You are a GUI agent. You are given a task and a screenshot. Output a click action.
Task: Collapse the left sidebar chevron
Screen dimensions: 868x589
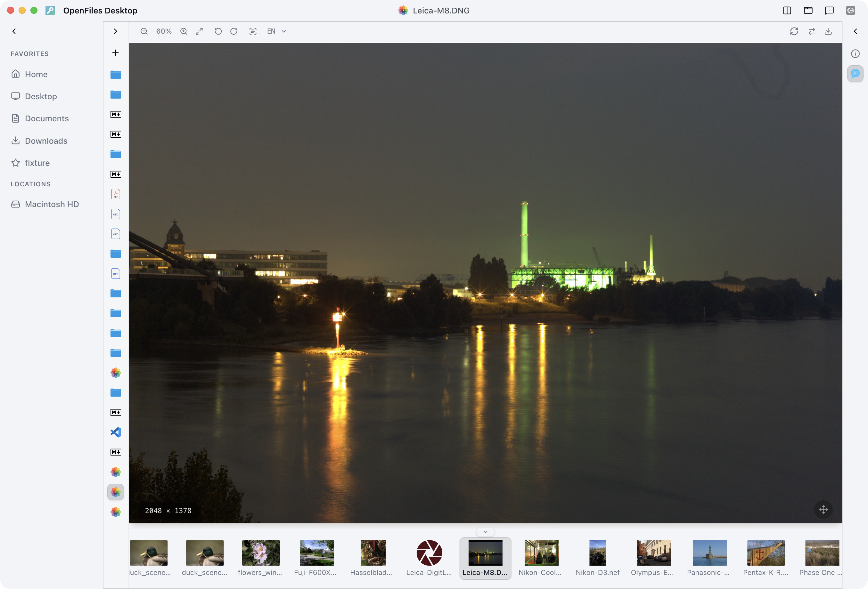pos(14,31)
